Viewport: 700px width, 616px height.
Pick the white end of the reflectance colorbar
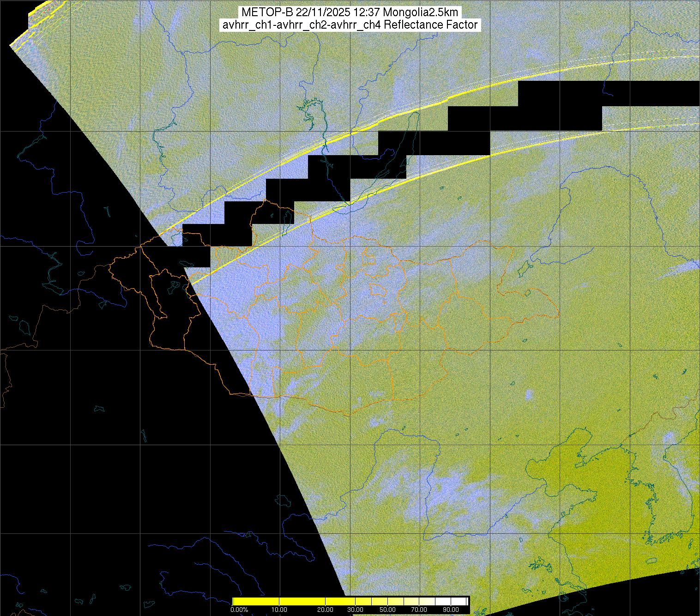pos(462,601)
